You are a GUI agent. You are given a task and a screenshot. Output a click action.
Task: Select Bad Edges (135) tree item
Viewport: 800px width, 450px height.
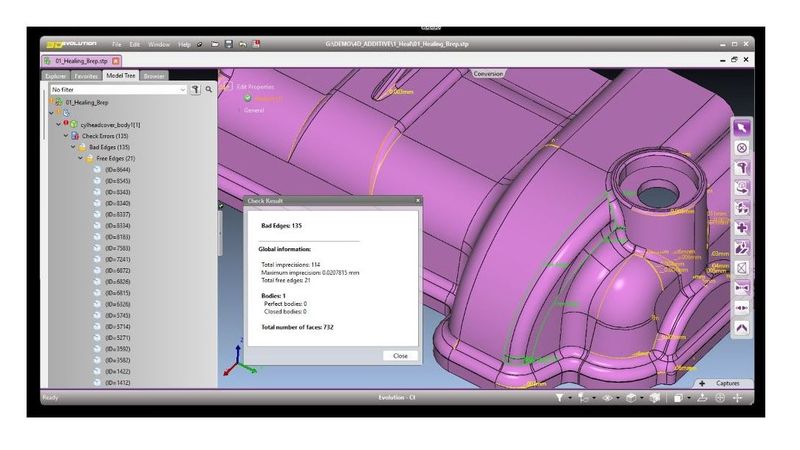tap(109, 147)
